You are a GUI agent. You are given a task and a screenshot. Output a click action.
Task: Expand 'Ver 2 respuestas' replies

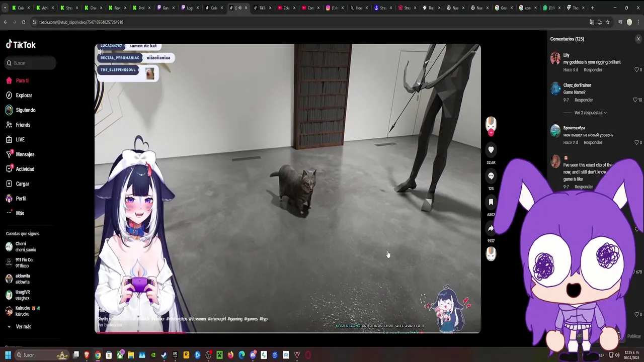pos(591,113)
